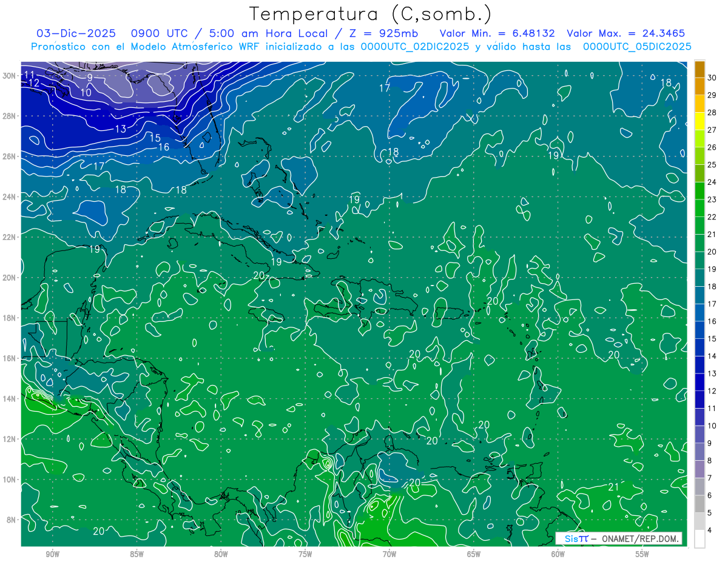Click the yellow colorbar segment between 27 and 28

click(x=700, y=121)
